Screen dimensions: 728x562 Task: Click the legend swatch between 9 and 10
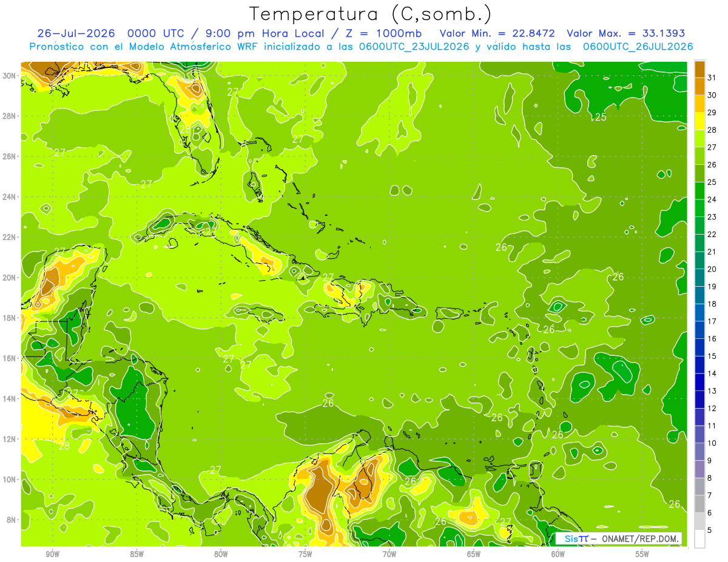coord(700,452)
